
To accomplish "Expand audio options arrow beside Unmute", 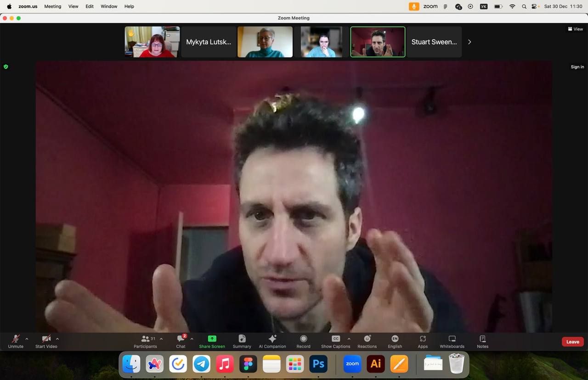I will [27, 339].
